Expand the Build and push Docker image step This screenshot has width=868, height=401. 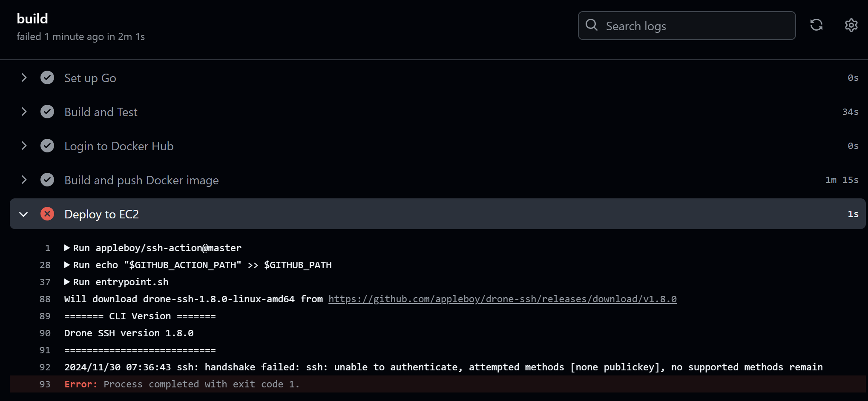tap(24, 180)
